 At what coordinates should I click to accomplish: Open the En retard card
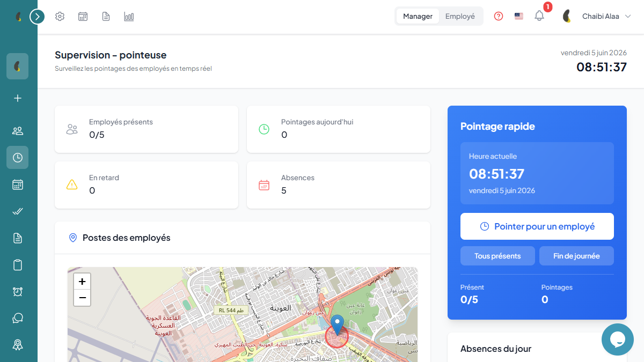coord(147,185)
